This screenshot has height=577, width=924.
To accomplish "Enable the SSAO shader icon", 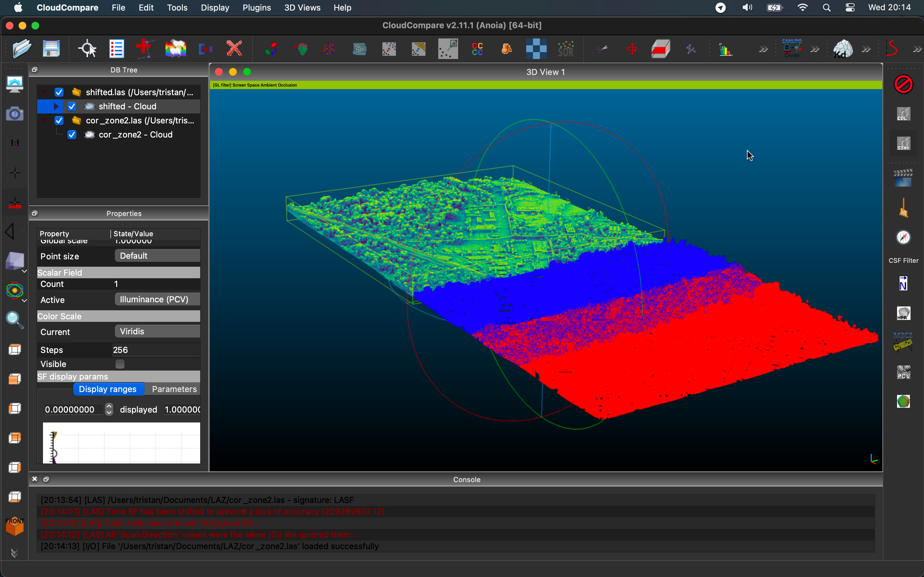I will click(x=903, y=144).
